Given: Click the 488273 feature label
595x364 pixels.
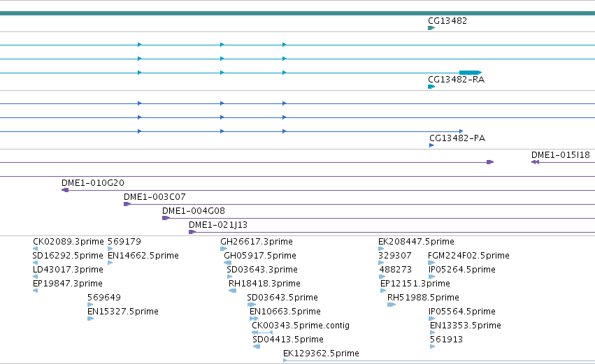Looking at the screenshot, I should coord(396,270).
